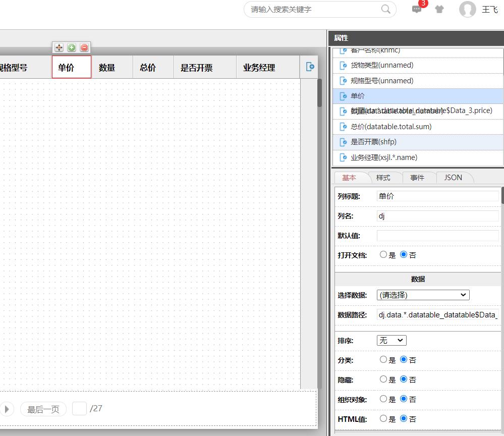Select 是 for the 隐藏 option
Viewport: 504px width, 436px height.
(383, 379)
